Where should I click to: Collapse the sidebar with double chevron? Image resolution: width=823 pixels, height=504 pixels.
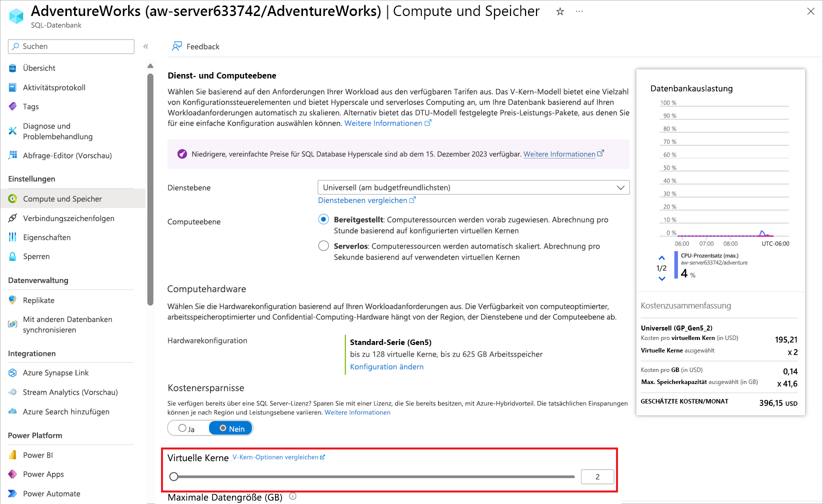pyautogui.click(x=146, y=46)
